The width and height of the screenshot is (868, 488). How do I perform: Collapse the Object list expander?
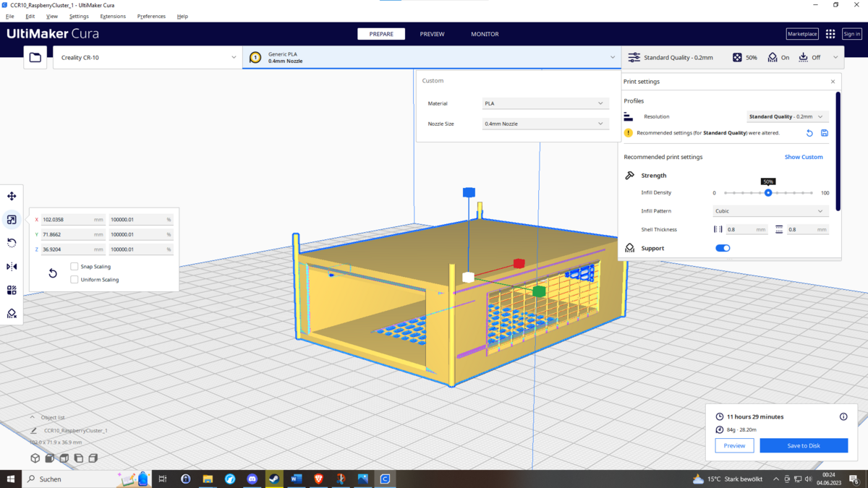click(33, 417)
